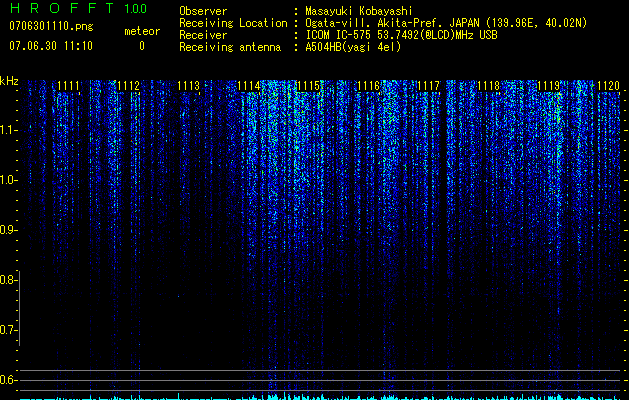
Task: Click the cyan signal level graph at bottom
Action: click(320, 397)
